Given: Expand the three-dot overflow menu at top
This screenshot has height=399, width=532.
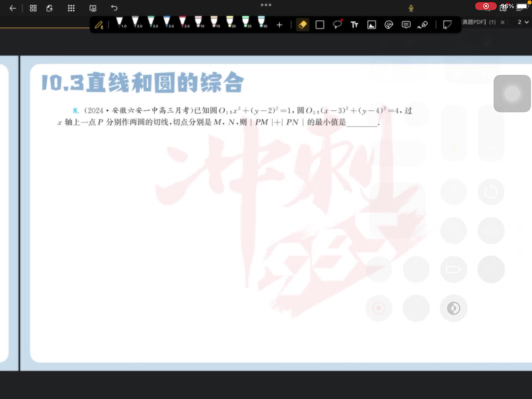Looking at the screenshot, I should [266, 5].
